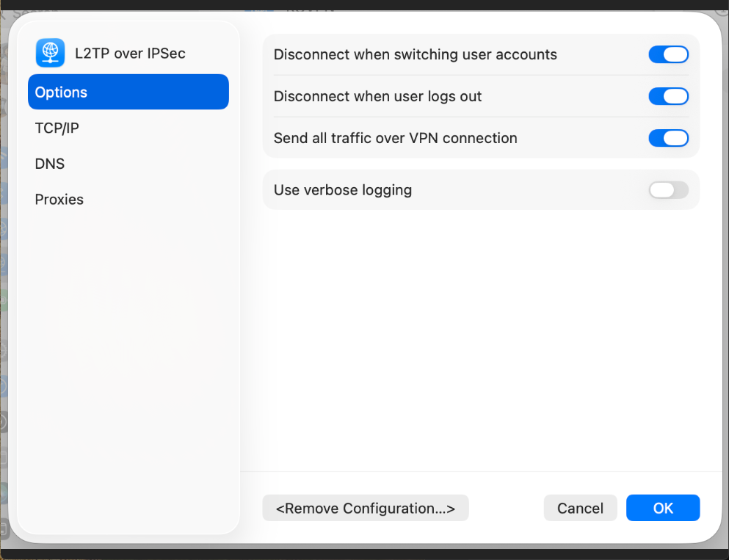Select the Options sidebar item
The height and width of the screenshot is (560, 729).
pos(128,92)
